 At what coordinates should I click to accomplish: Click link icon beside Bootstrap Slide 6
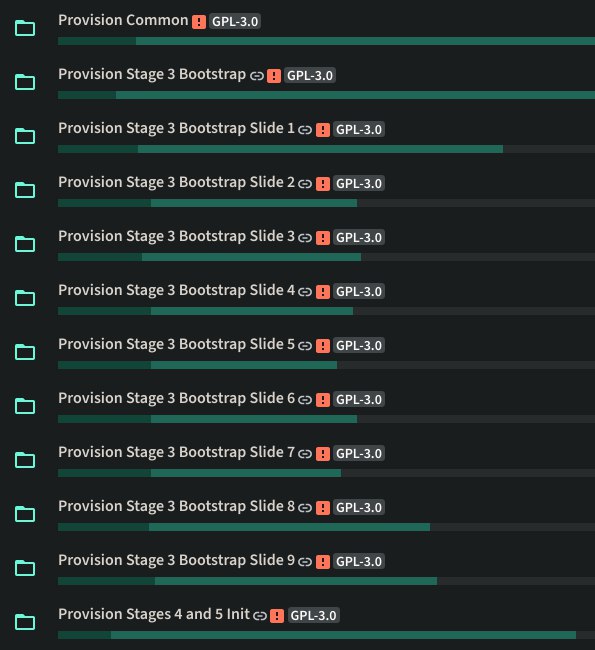[305, 400]
